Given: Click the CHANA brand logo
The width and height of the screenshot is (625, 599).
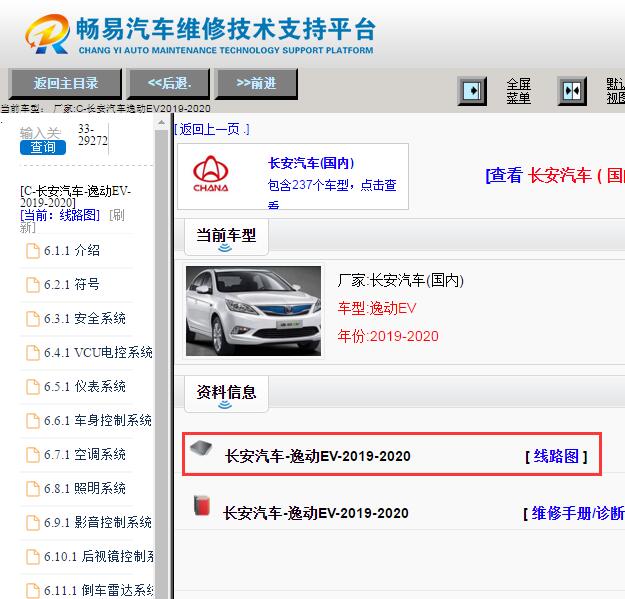Looking at the screenshot, I should [x=210, y=174].
